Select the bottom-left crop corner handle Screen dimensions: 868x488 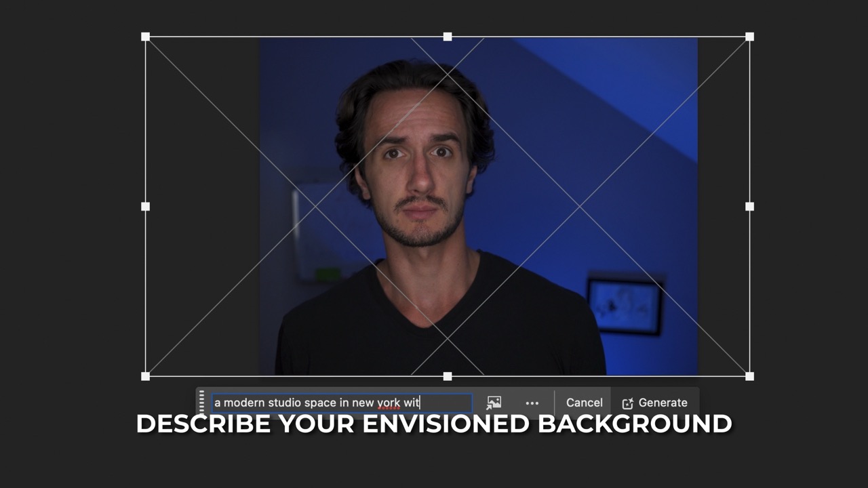(145, 376)
